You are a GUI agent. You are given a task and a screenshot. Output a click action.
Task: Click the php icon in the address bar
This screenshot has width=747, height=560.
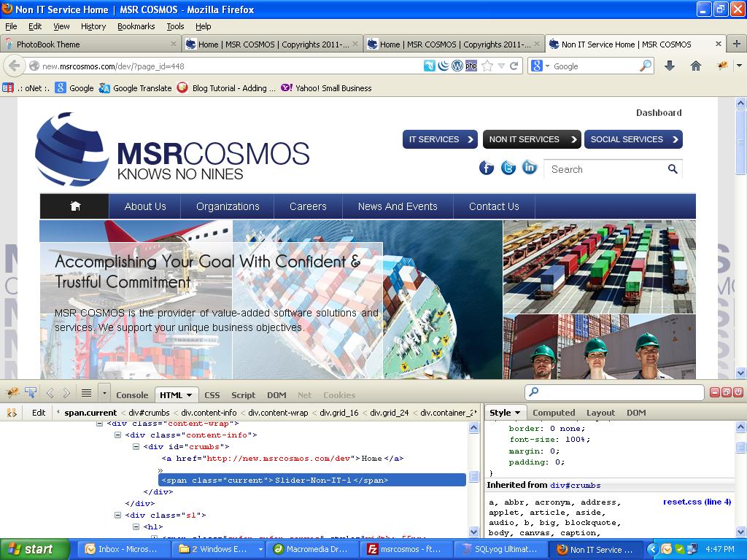(x=471, y=66)
